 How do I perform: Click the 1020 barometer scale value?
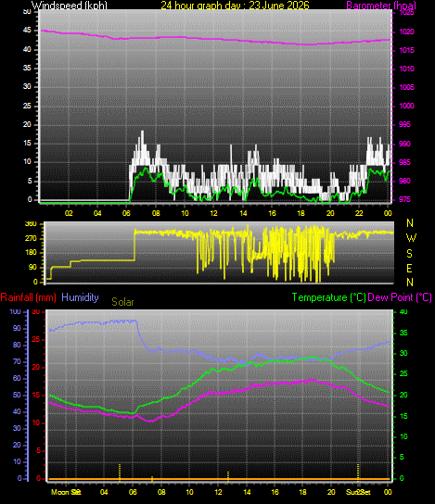tap(406, 31)
